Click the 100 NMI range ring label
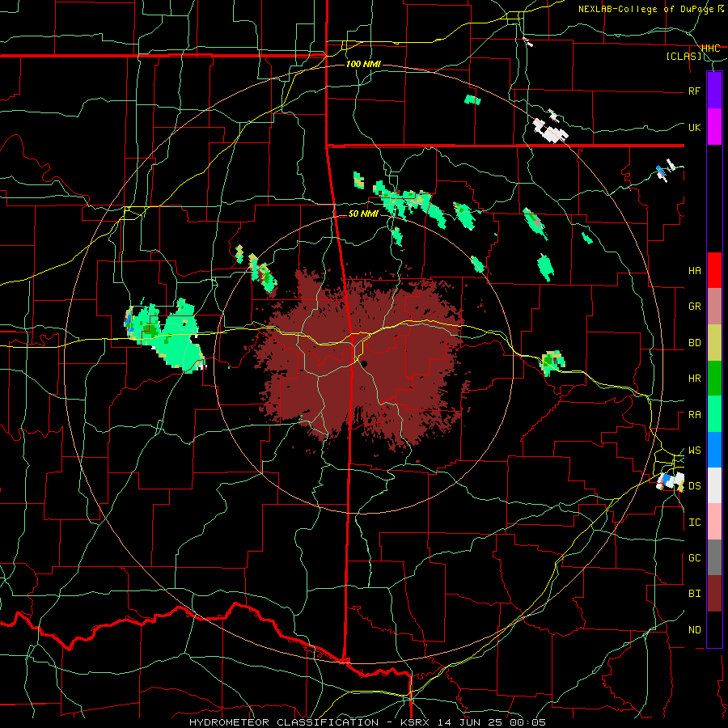Image resolution: width=728 pixels, height=728 pixels. 363,64
